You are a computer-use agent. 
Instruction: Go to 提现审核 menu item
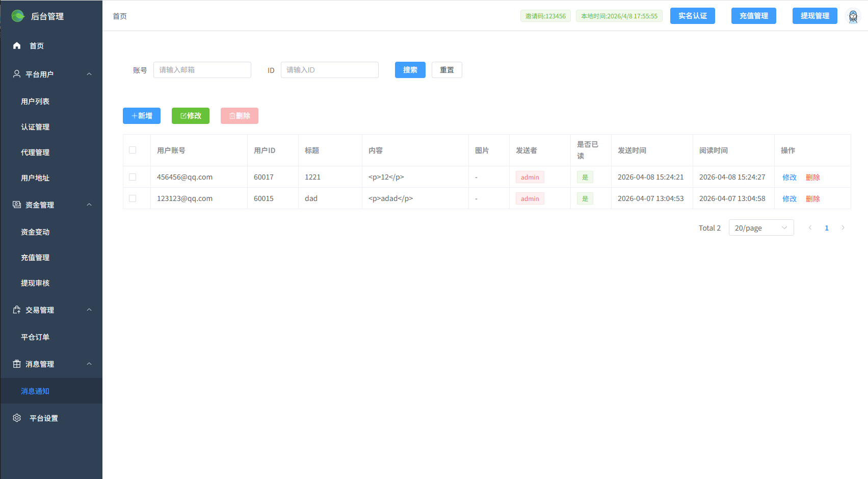pyautogui.click(x=35, y=283)
